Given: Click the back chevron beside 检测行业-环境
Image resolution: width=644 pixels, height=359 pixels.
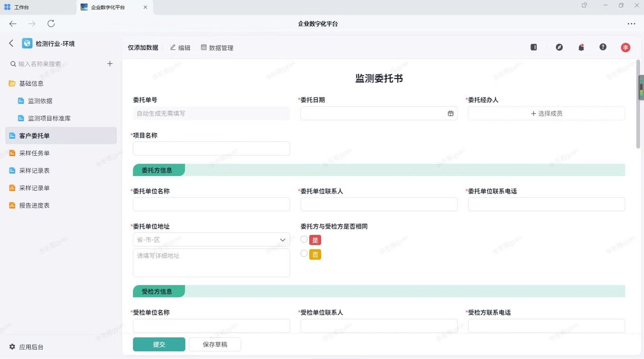Looking at the screenshot, I should point(11,43).
